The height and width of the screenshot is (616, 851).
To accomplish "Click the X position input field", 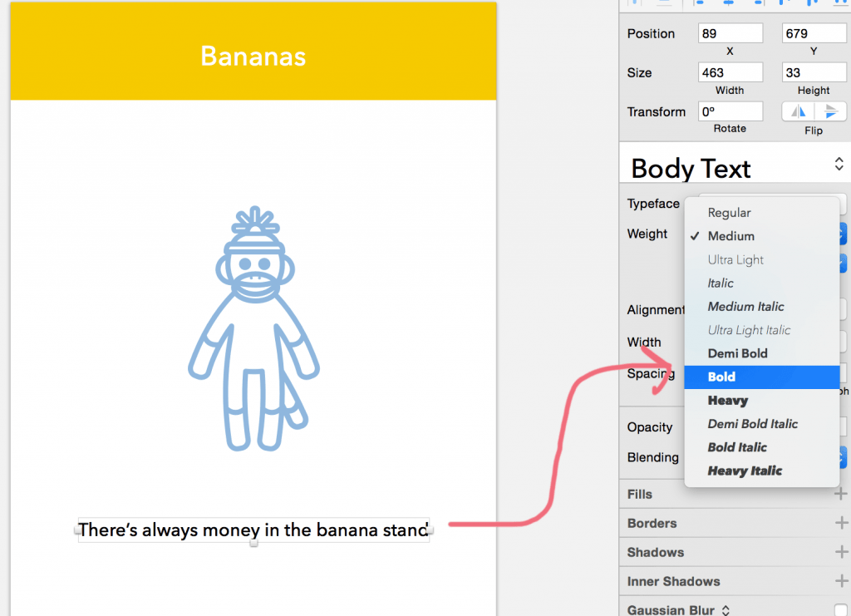I will pyautogui.click(x=730, y=33).
